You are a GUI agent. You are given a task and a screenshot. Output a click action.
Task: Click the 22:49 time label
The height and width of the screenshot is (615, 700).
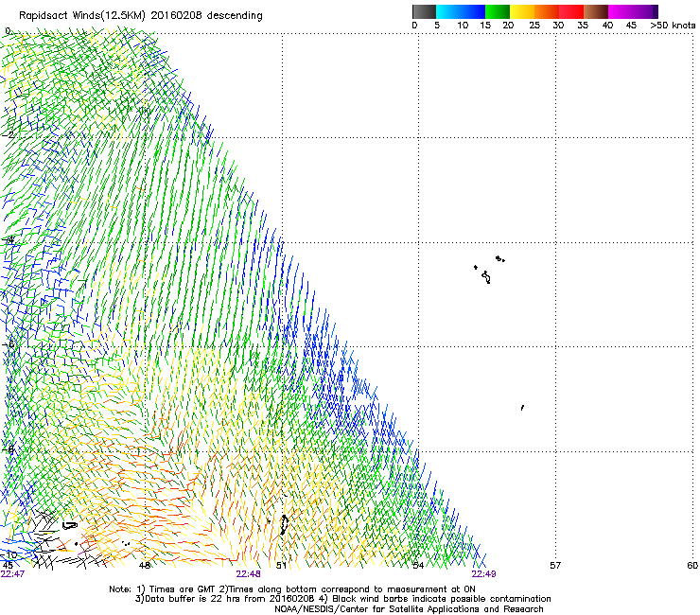point(484,574)
